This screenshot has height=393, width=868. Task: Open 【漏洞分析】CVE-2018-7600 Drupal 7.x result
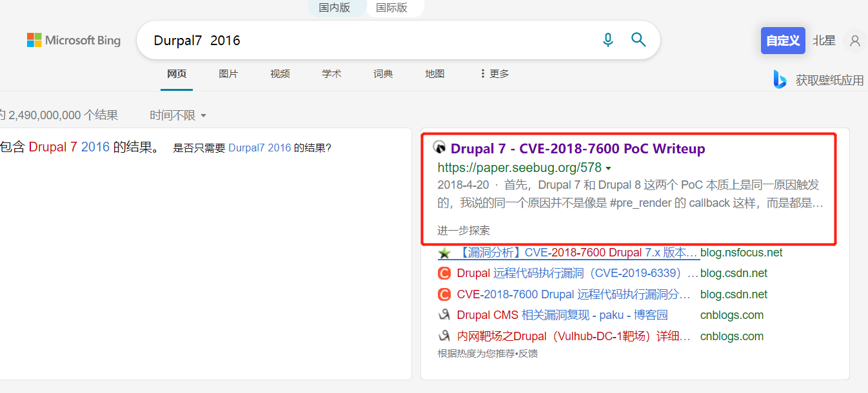click(578, 253)
